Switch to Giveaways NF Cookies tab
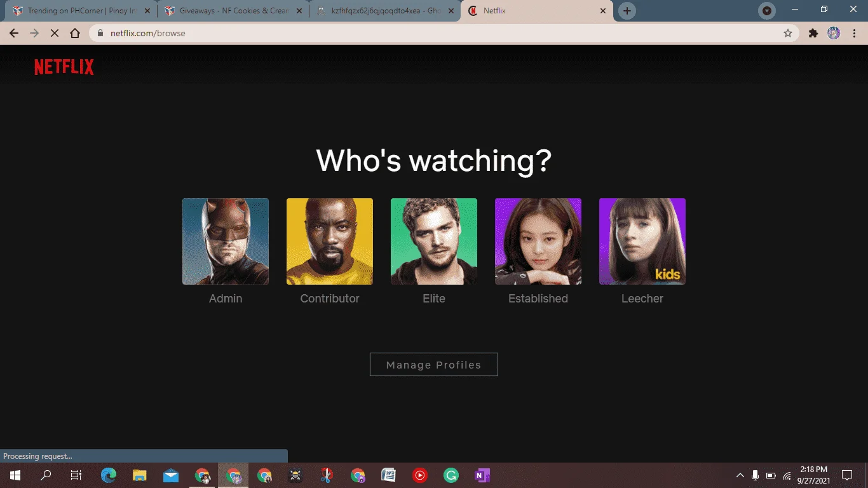The image size is (868, 488). click(233, 11)
